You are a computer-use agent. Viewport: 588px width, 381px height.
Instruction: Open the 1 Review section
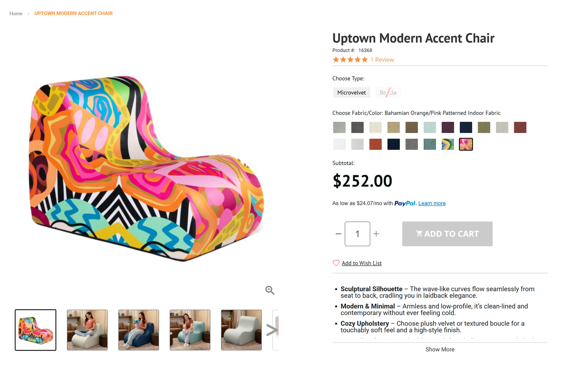(x=382, y=59)
